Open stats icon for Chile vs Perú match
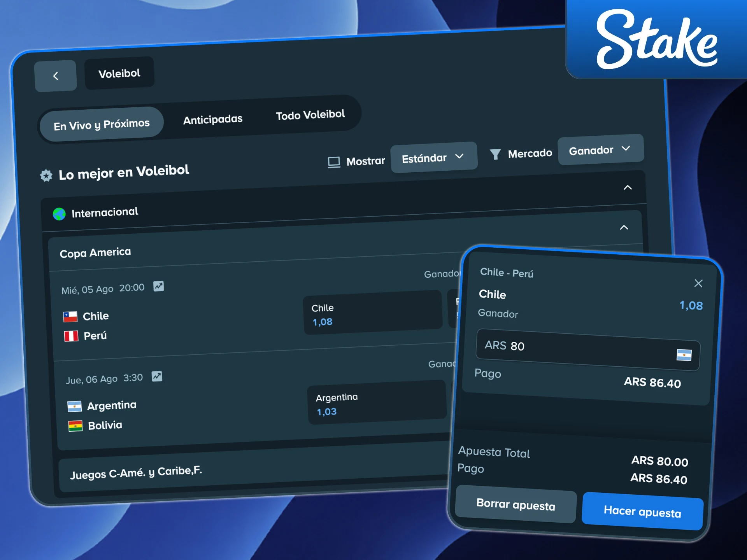Screen dimensions: 747x560 pos(158,286)
